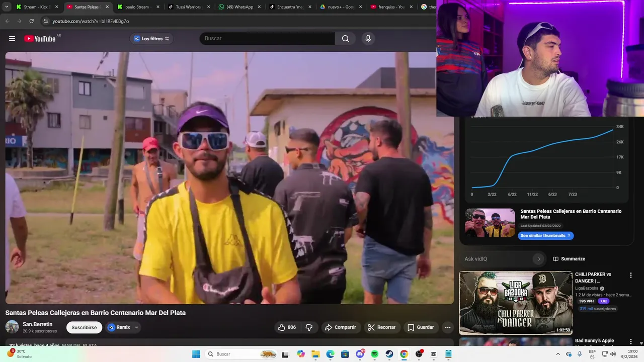Click the video title Santas Peleas Callejeras

point(96,313)
